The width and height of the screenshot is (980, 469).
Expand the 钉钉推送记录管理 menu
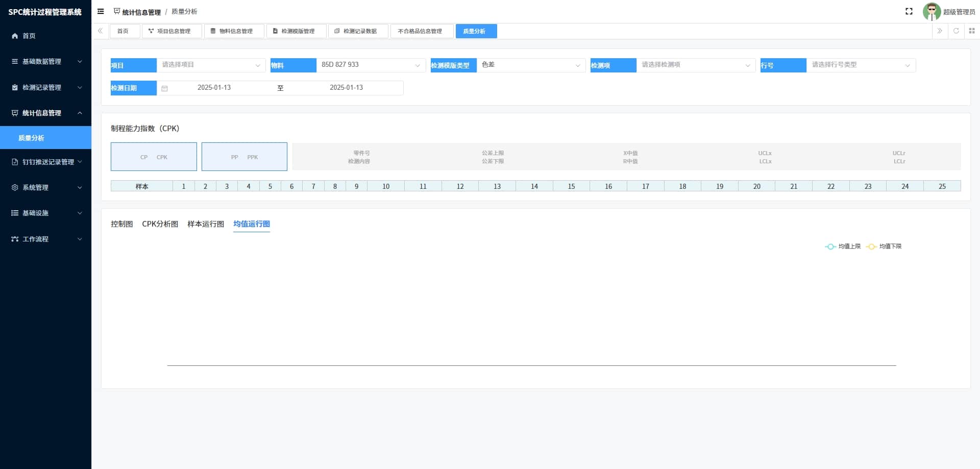pos(80,162)
